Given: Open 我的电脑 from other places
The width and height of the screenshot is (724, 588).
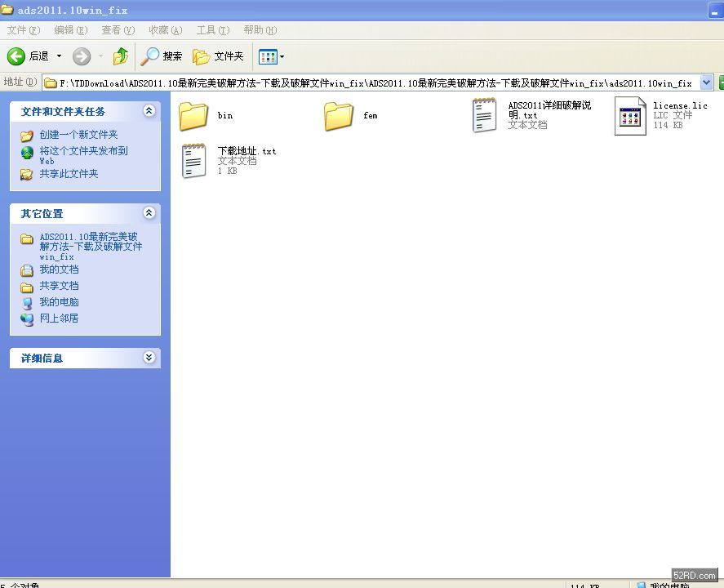Looking at the screenshot, I should pyautogui.click(x=59, y=302).
